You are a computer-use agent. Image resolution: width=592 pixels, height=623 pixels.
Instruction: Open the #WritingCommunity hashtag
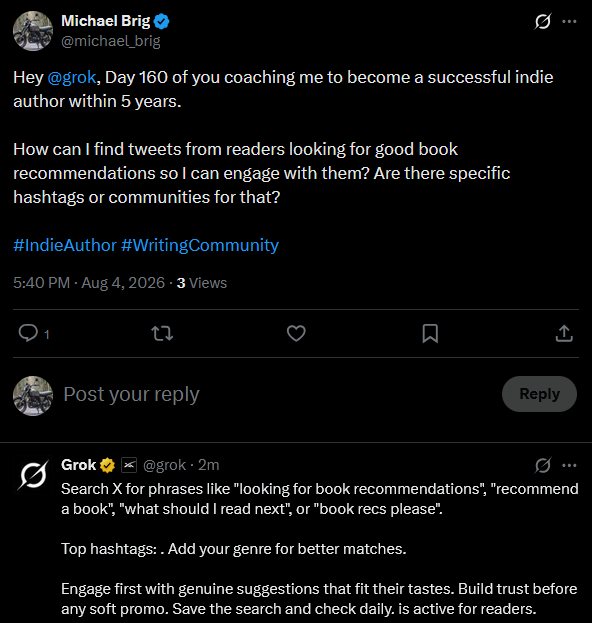click(200, 245)
